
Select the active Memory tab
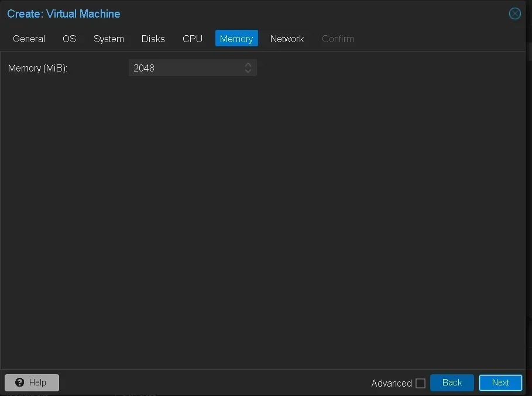click(x=236, y=39)
